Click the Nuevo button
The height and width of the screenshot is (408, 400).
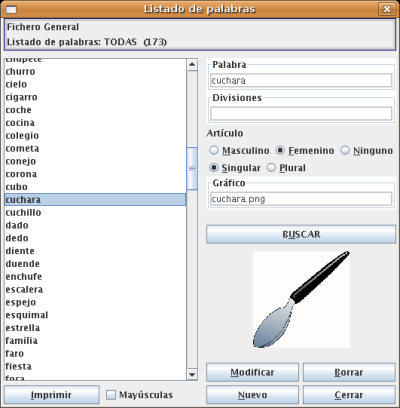point(252,395)
